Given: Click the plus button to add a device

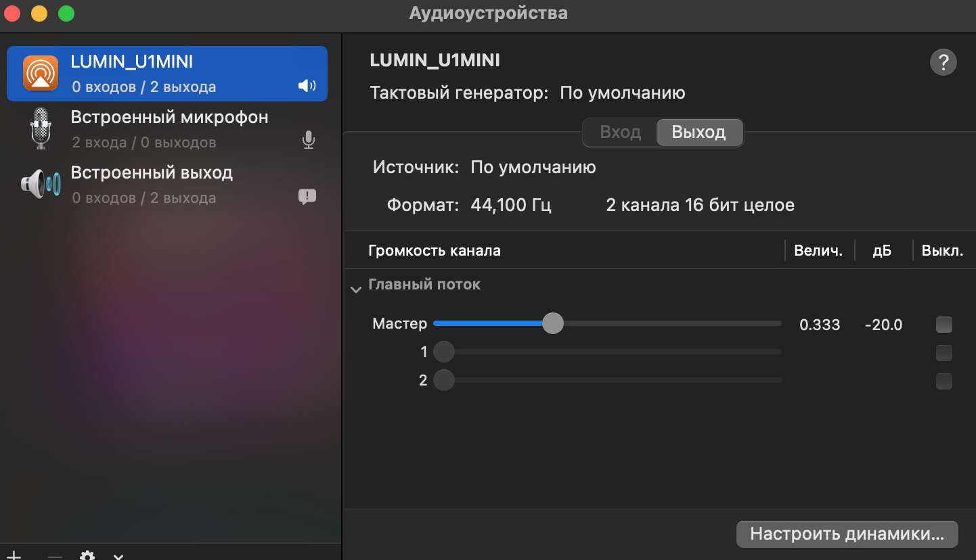Looking at the screenshot, I should (x=14, y=556).
